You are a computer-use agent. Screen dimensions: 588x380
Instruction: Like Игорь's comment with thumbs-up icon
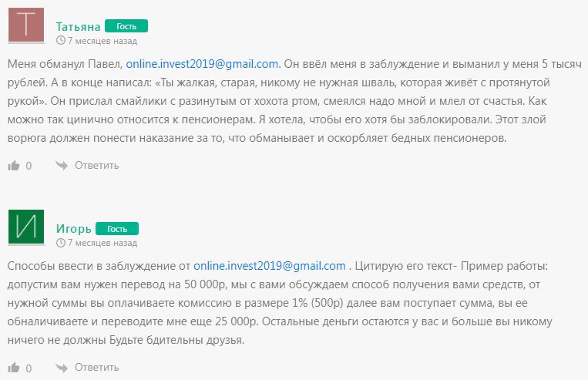(13, 368)
